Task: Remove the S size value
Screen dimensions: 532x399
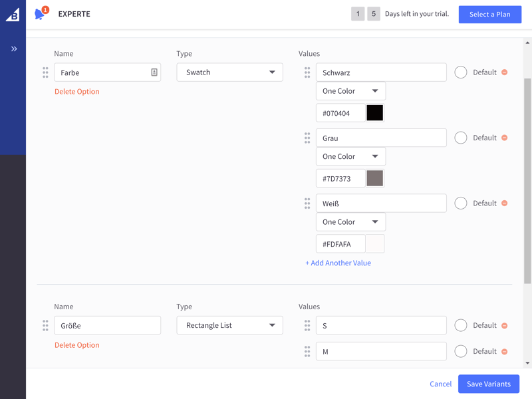Action: [505, 326]
